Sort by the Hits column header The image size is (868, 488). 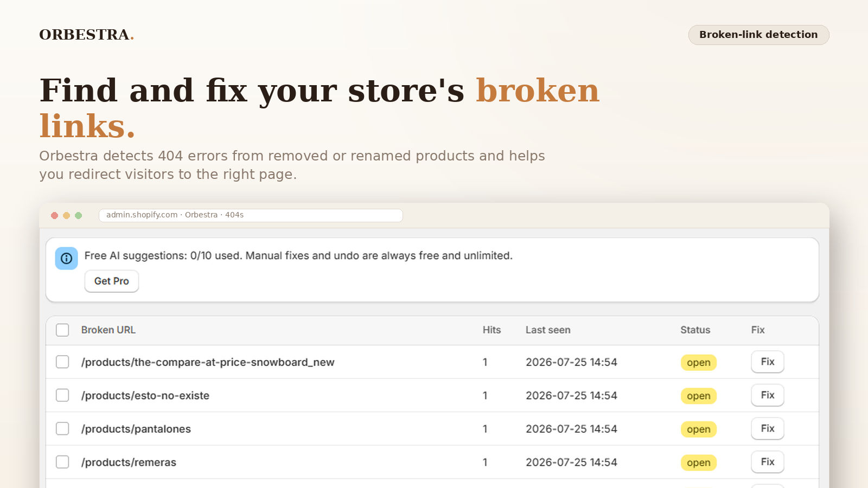tap(492, 330)
